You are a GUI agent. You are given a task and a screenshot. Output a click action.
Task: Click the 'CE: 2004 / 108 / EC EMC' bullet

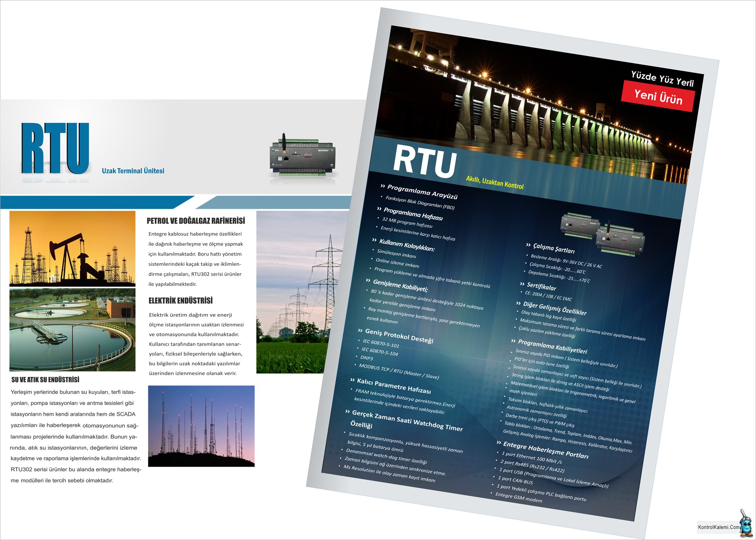(548, 296)
